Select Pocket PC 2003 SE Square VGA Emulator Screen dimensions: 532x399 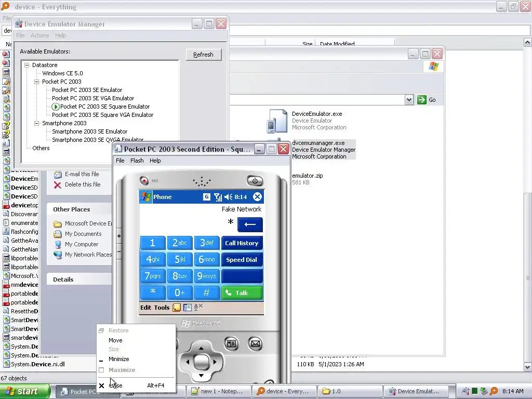click(x=102, y=115)
